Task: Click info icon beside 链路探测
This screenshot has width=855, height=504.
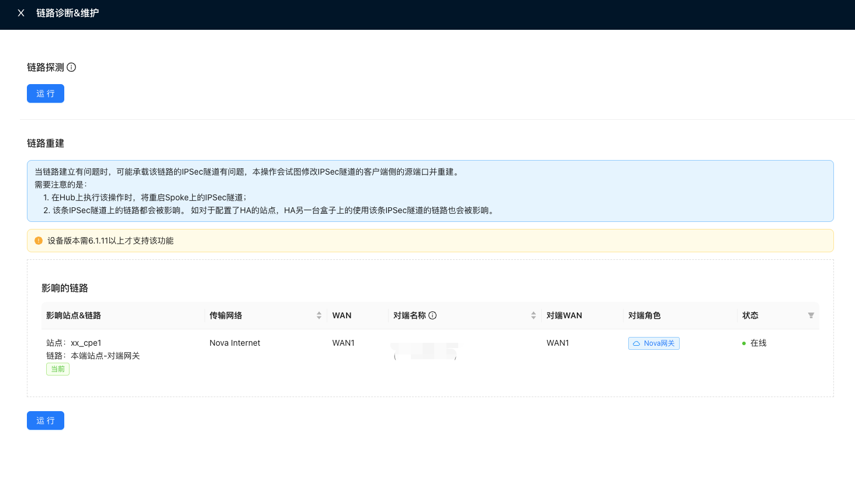Action: pos(71,67)
